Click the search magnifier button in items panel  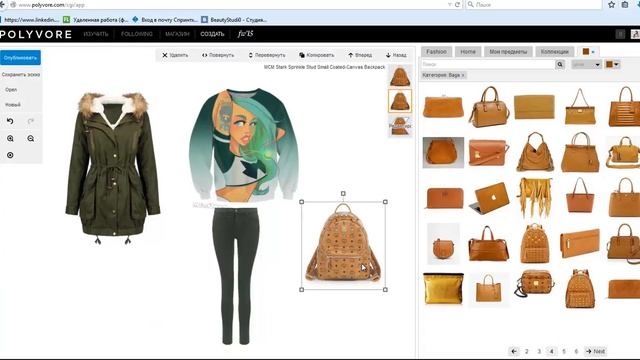560,64
